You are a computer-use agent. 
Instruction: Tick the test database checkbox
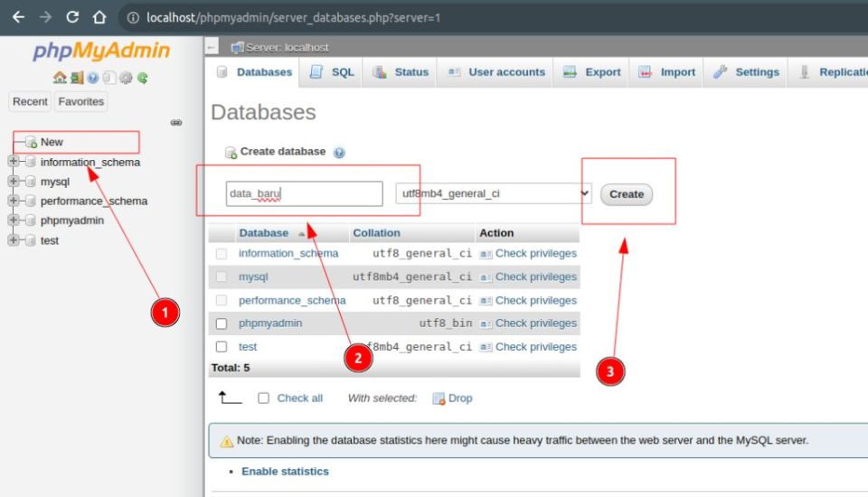[x=222, y=347]
